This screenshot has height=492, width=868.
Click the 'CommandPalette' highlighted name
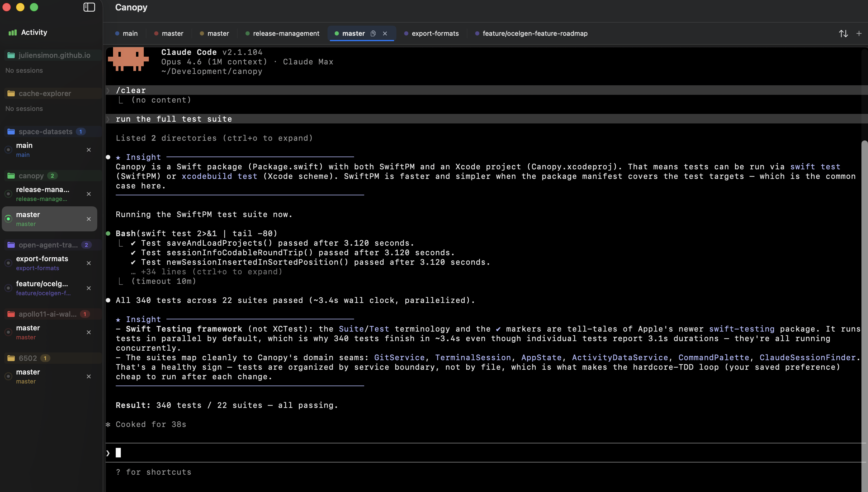pos(714,358)
